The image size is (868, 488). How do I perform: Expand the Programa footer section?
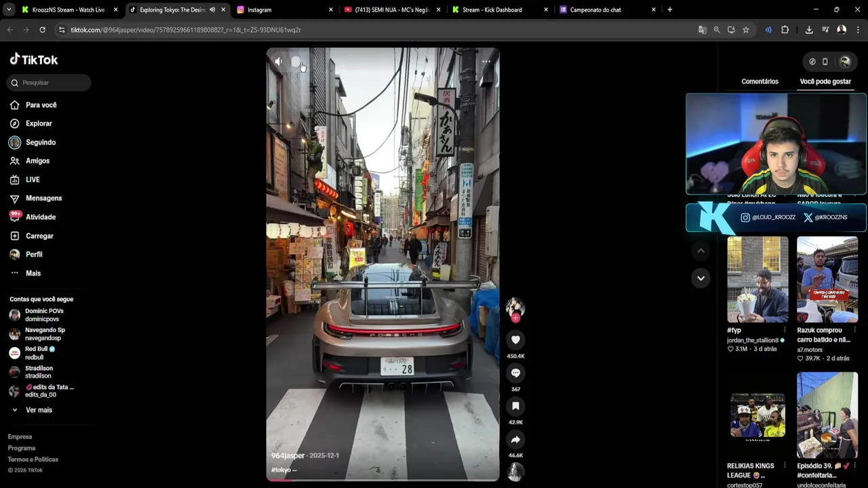(x=22, y=448)
